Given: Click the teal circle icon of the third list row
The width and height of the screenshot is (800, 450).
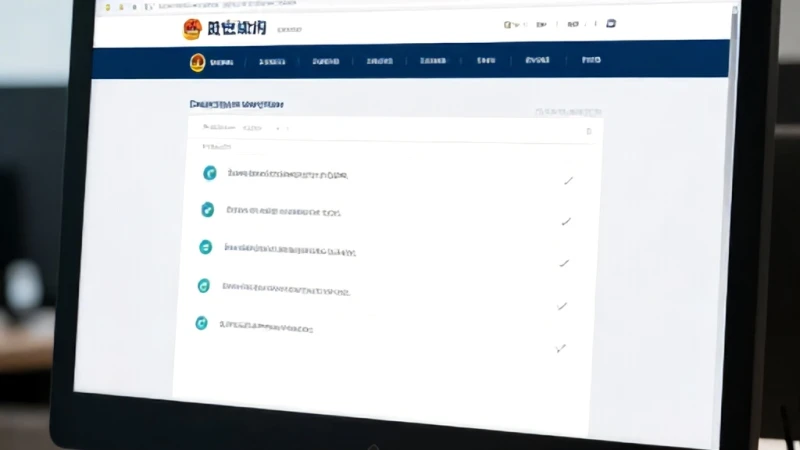Looking at the screenshot, I should tap(205, 247).
